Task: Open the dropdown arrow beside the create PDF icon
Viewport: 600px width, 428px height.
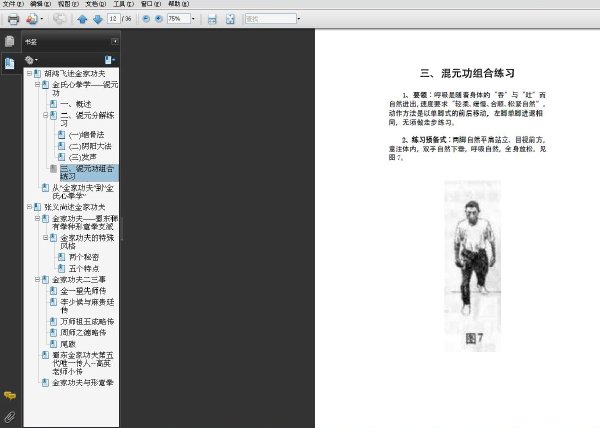Action: click(41, 19)
